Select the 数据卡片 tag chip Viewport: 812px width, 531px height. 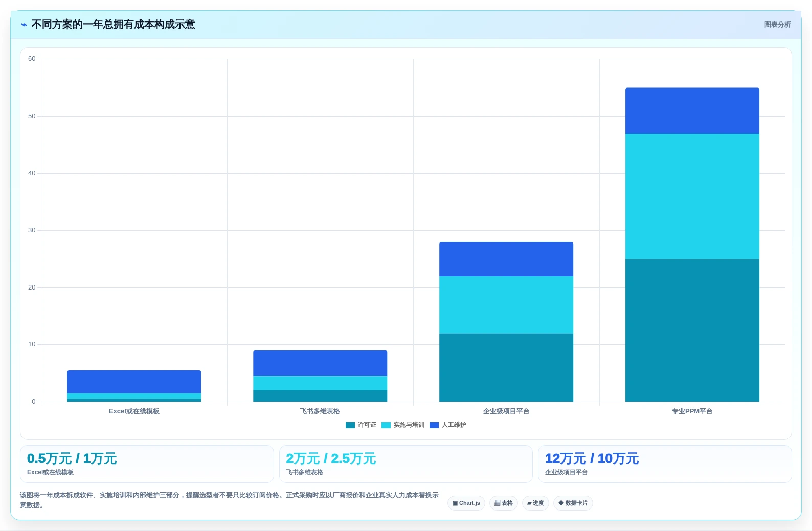tap(573, 503)
